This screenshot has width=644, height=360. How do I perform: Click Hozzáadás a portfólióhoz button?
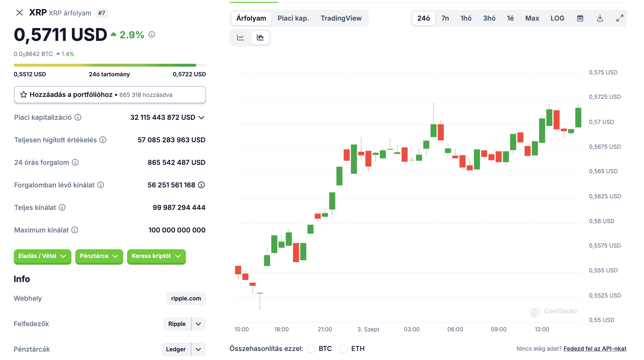(x=110, y=95)
